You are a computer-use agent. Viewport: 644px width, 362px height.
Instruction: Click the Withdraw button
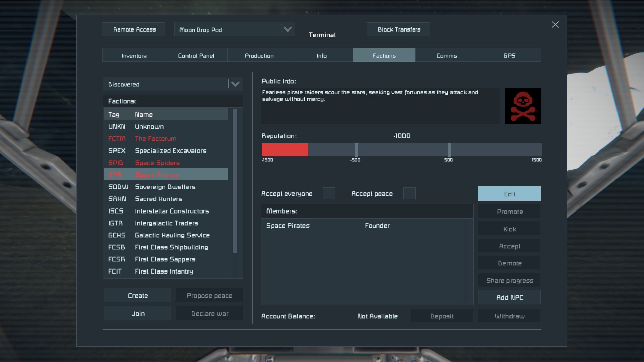tap(509, 316)
